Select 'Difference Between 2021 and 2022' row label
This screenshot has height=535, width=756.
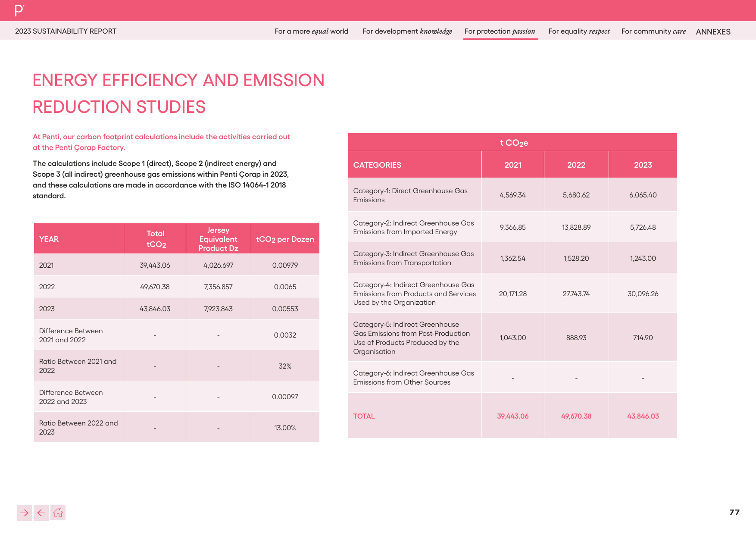pos(71,335)
